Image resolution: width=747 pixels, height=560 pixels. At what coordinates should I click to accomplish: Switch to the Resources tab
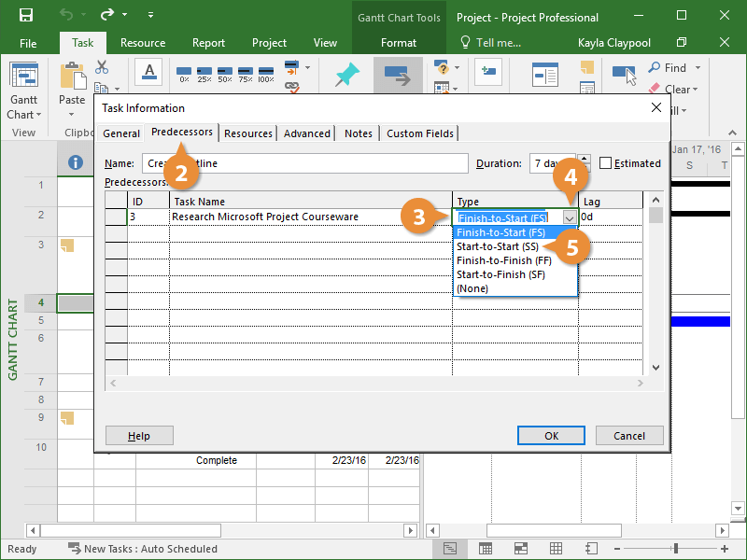248,133
